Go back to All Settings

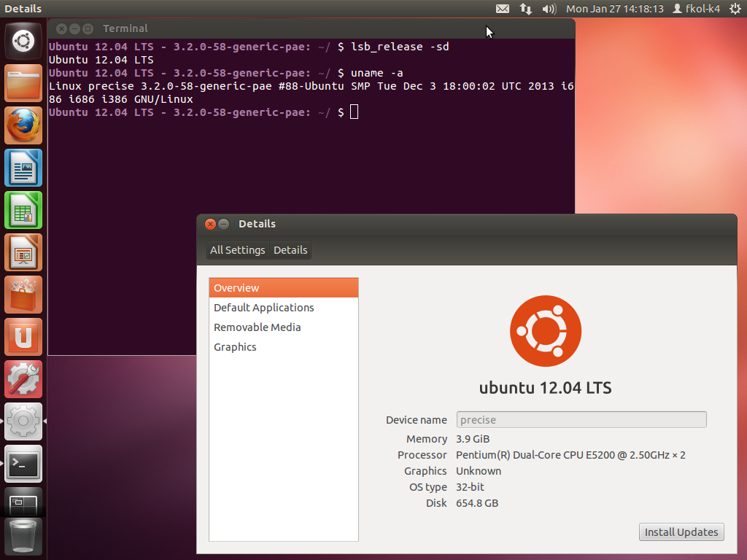click(x=237, y=250)
